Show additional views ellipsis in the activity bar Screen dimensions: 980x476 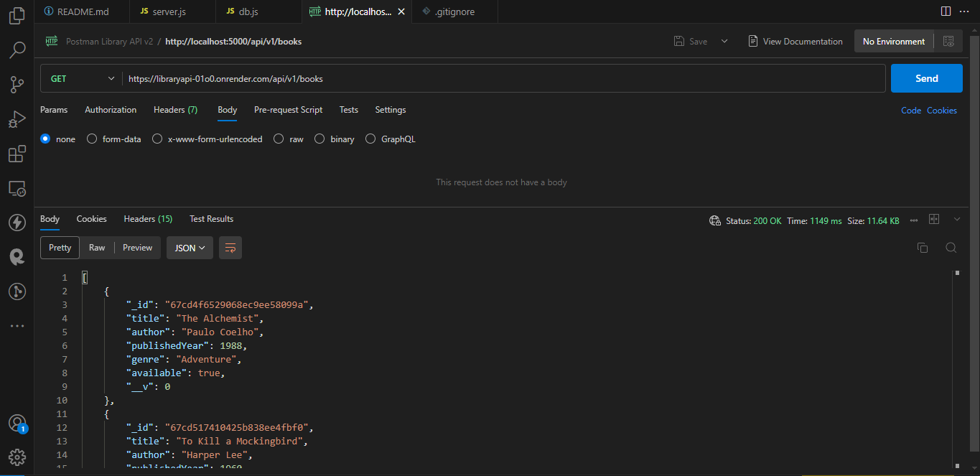point(17,326)
